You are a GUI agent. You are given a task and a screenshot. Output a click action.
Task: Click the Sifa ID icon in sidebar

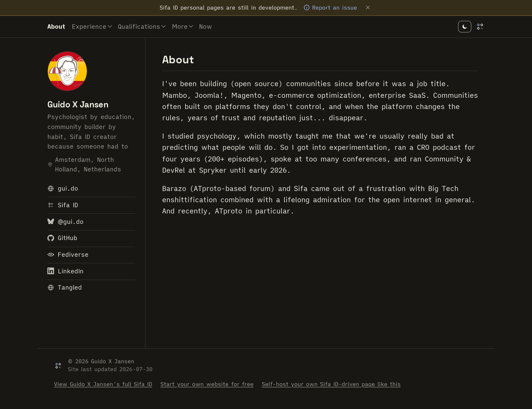[x=50, y=205]
